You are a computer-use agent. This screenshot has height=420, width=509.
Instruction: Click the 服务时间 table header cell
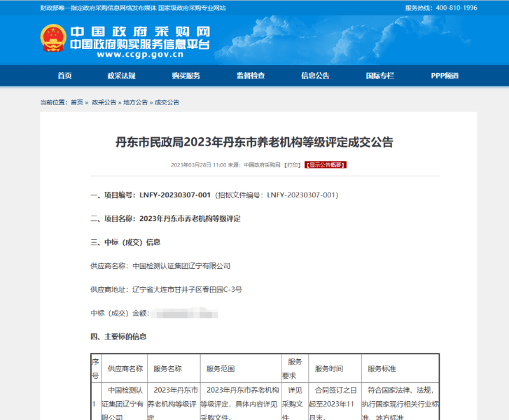pos(335,369)
